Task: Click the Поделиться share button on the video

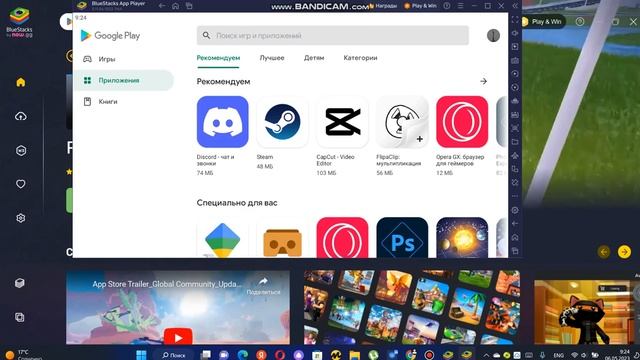Action: click(263, 286)
